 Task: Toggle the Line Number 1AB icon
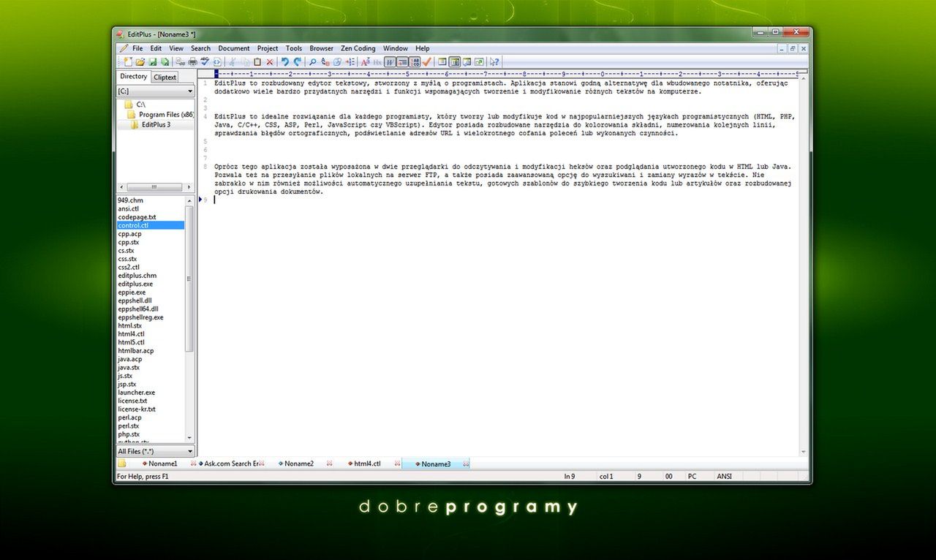(415, 62)
